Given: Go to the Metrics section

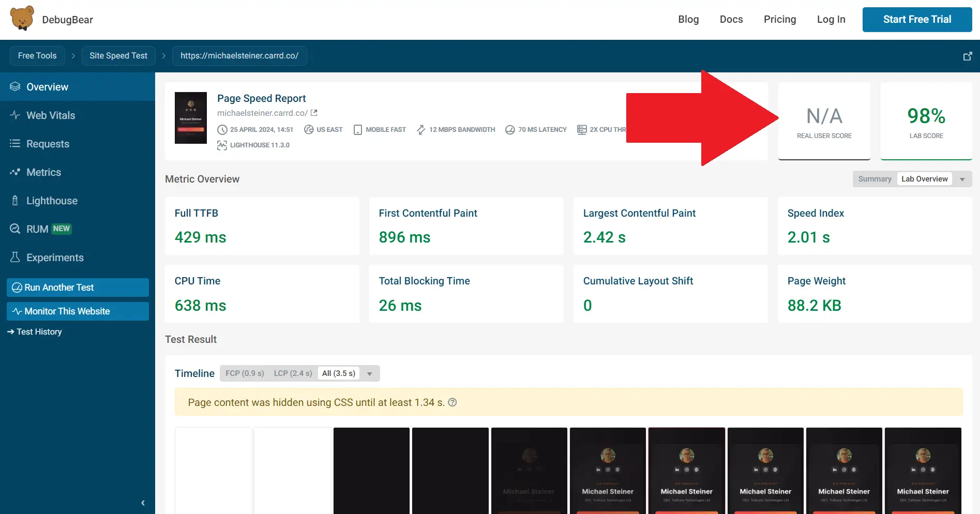Looking at the screenshot, I should click(x=78, y=172).
